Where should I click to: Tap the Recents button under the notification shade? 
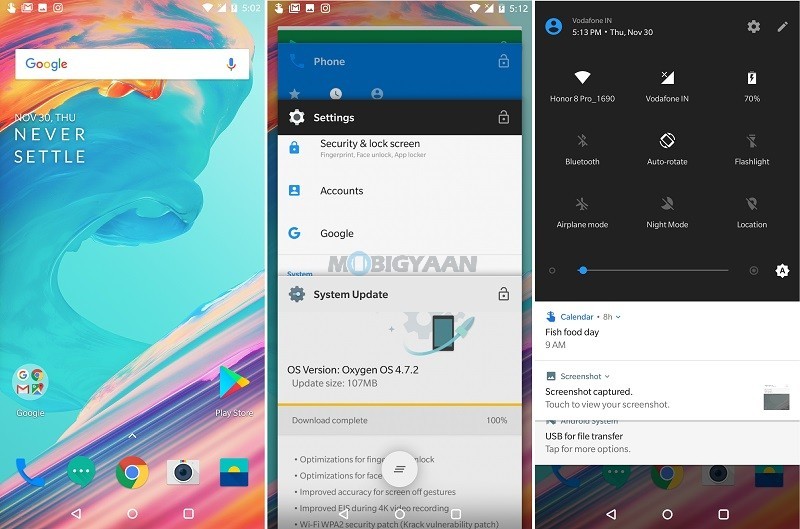[x=723, y=514]
